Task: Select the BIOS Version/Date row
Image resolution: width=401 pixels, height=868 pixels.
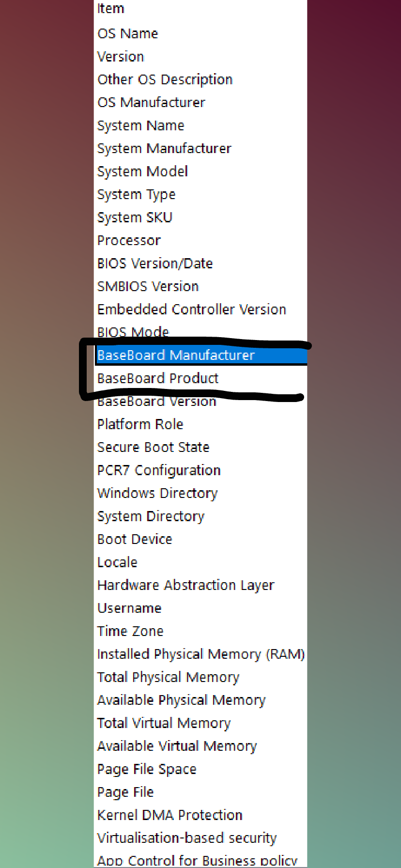Action: (x=200, y=263)
